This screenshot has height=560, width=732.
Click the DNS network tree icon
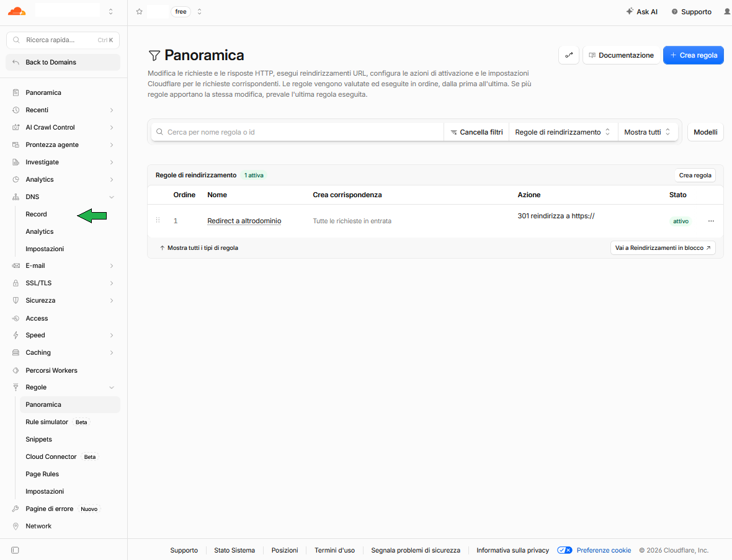(x=16, y=197)
